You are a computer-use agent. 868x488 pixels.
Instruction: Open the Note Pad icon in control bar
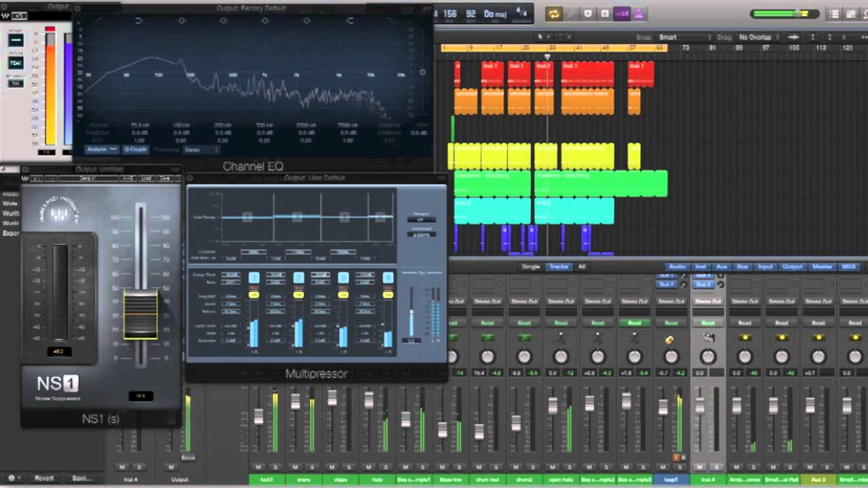coord(850,14)
